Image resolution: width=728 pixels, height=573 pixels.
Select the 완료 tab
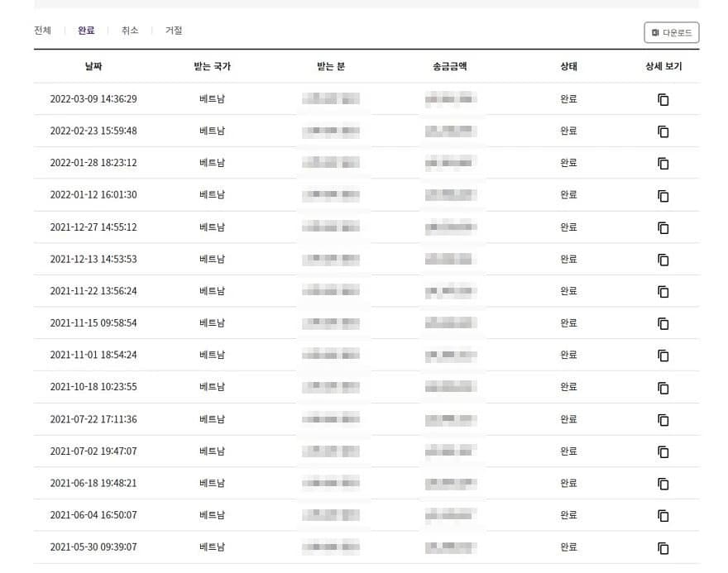tap(86, 31)
